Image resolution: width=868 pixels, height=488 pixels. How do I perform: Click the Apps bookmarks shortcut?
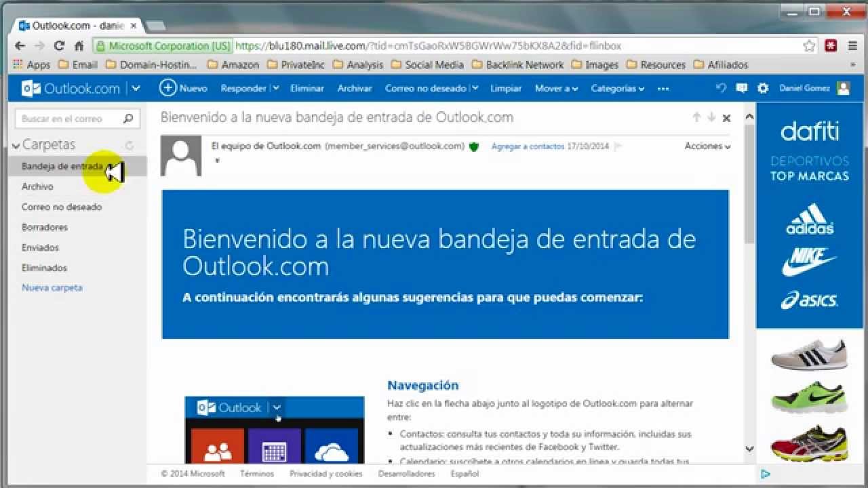point(32,65)
